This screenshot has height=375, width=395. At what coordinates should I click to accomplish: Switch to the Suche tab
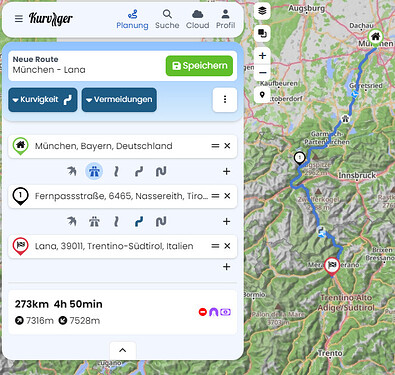click(x=167, y=20)
